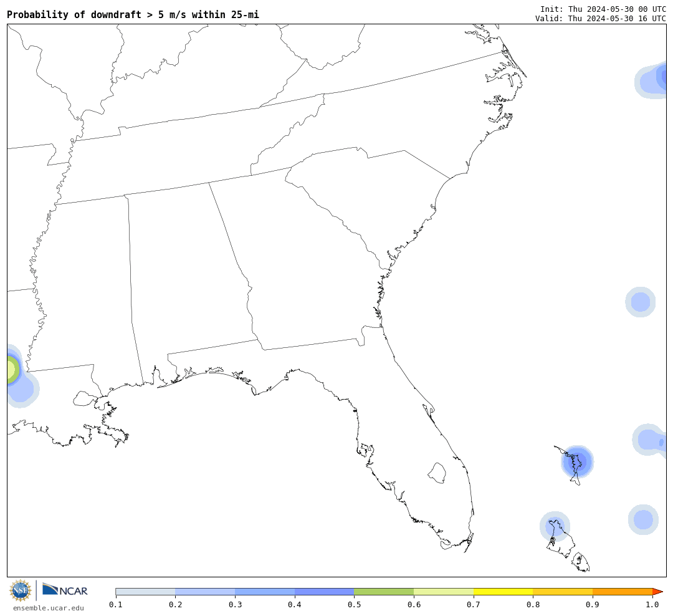Click the NCAR logo
673x616 pixels.
(65, 590)
